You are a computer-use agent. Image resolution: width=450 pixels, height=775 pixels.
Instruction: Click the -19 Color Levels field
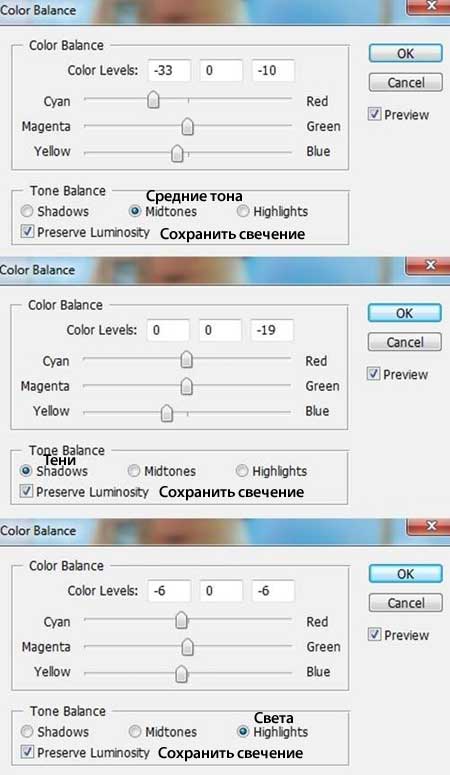tap(272, 330)
